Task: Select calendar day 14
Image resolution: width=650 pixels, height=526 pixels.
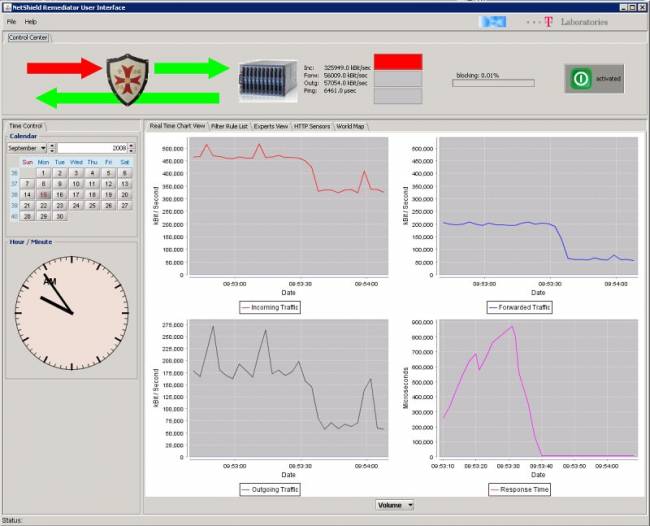Action: click(x=27, y=195)
